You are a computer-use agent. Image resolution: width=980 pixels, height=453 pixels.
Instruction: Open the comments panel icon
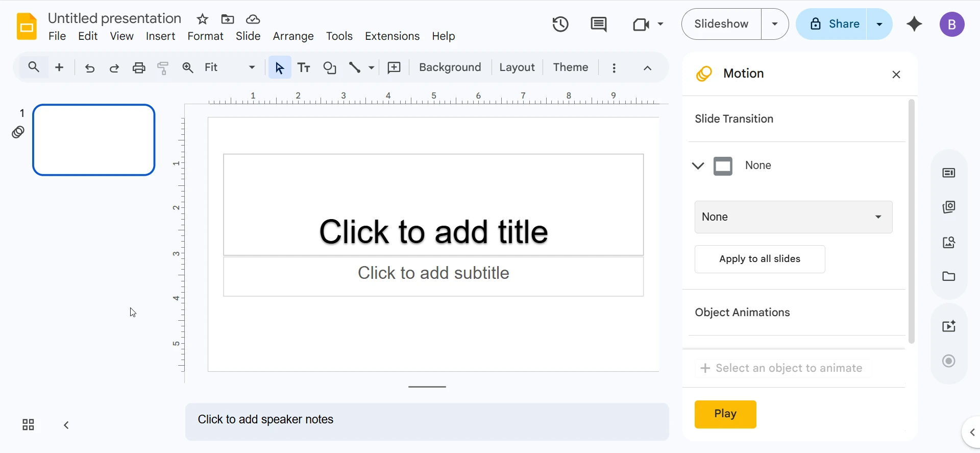pyautogui.click(x=598, y=24)
